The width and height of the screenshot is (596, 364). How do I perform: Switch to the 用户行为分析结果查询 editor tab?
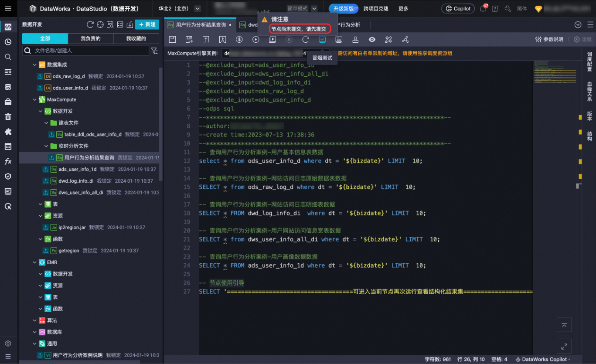201,24
